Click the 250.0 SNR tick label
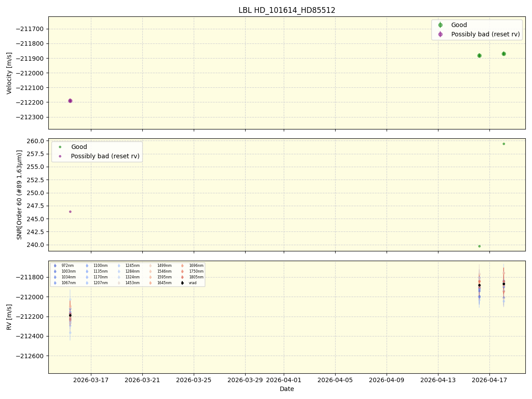This screenshot has width=532, height=399. pyautogui.click(x=36, y=193)
